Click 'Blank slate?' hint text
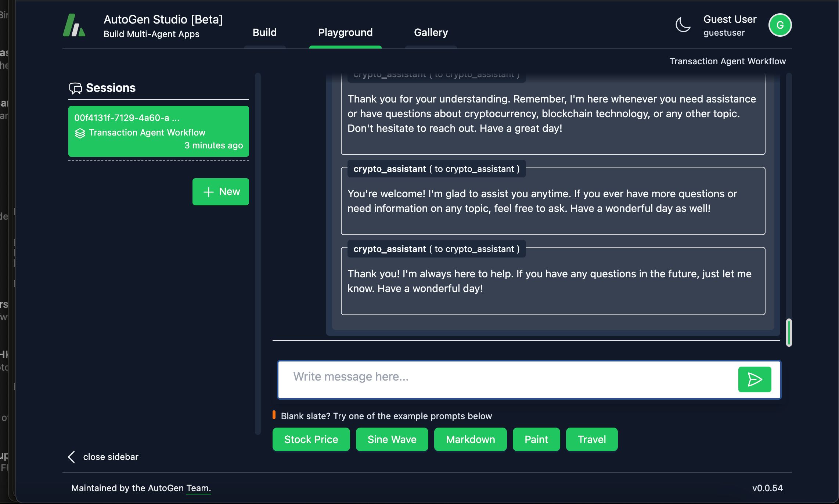 pyautogui.click(x=386, y=416)
